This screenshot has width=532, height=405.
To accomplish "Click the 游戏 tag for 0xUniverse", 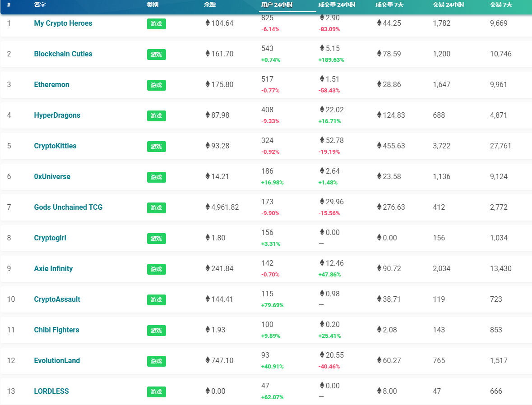I will [x=157, y=177].
